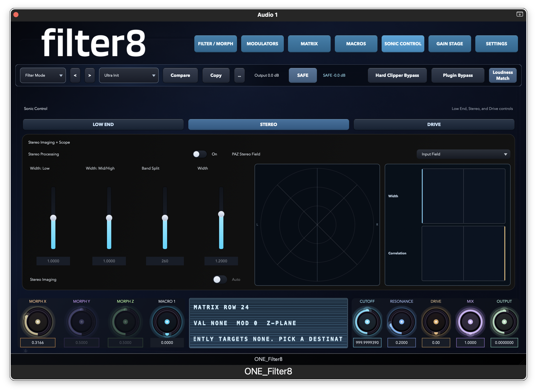
Task: Click the CUTOFF value field
Action: 367,342
